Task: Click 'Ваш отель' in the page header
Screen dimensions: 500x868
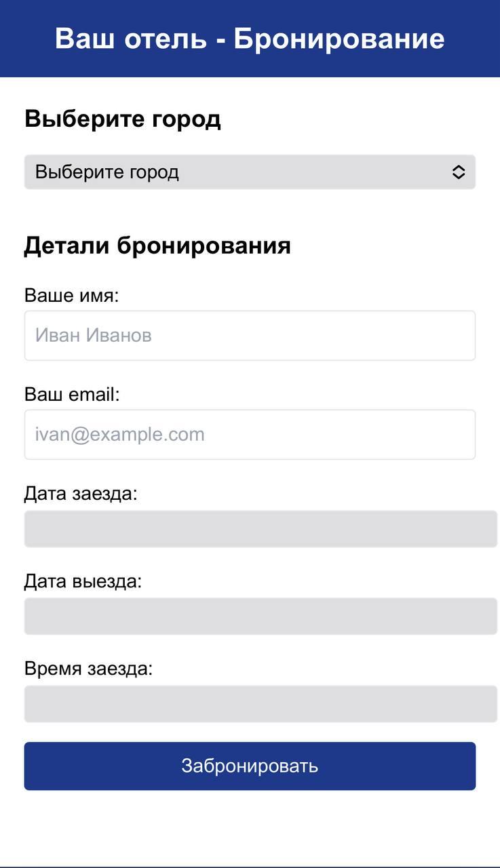Action: point(130,39)
